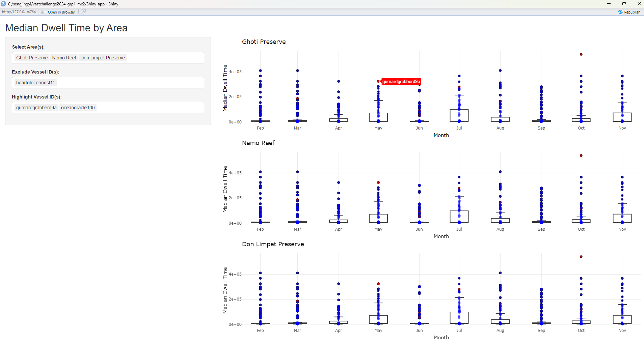Click the Jul box in Don Limpet Preserve plot
Image resolution: width=644 pixels, height=340 pixels.
click(459, 317)
